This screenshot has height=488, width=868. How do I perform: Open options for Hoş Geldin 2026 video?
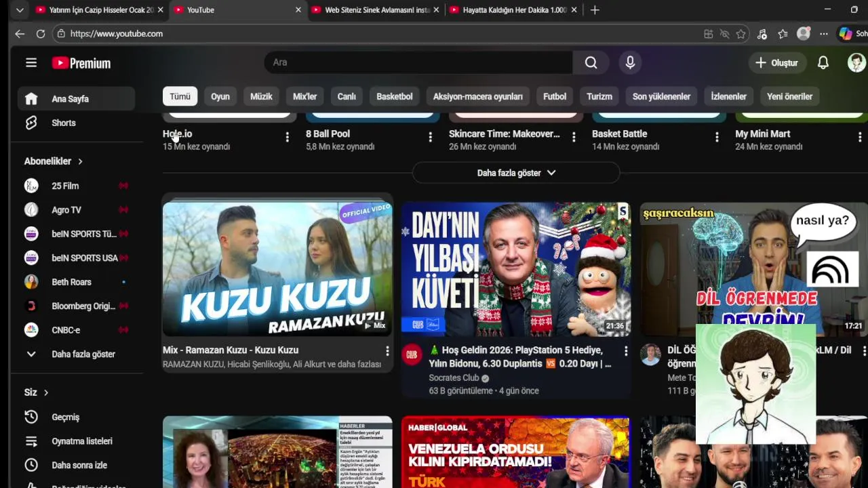tap(625, 351)
